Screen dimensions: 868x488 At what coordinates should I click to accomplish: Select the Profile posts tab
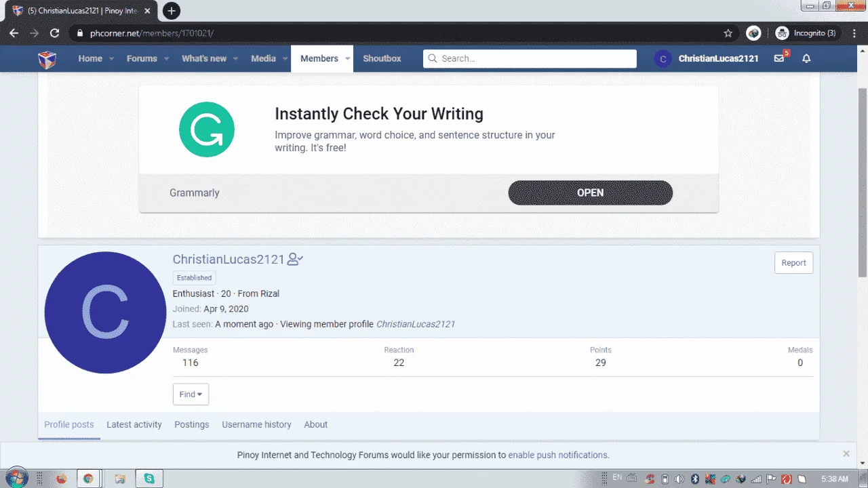[69, 425]
